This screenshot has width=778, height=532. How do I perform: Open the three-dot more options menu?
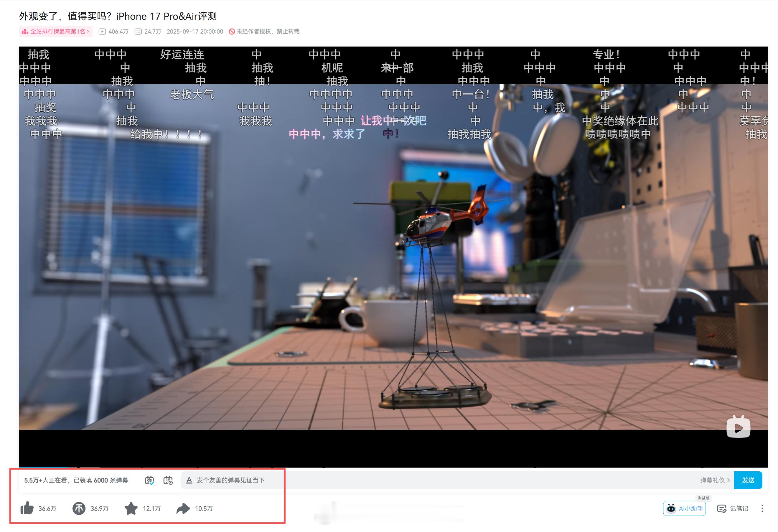pyautogui.click(x=762, y=508)
